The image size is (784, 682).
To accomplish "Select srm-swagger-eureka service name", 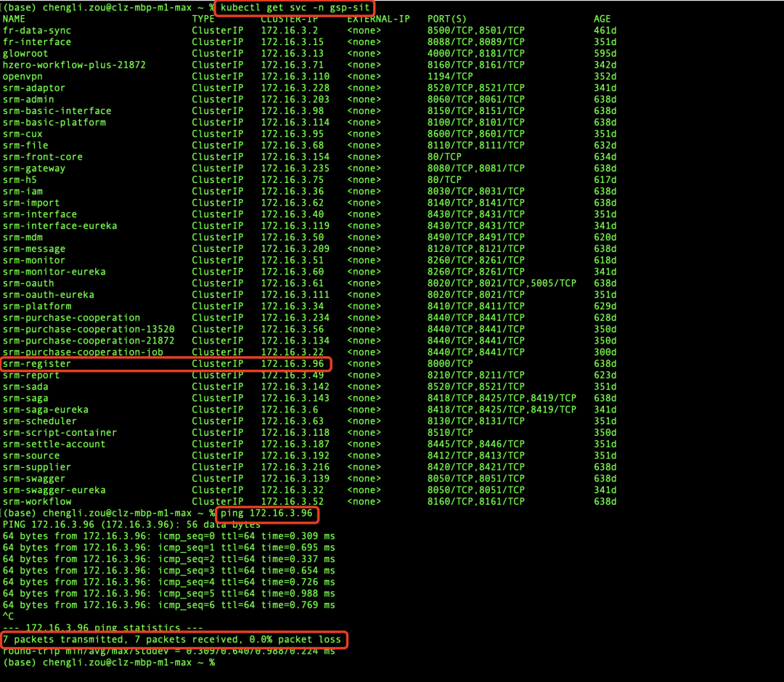I will tap(54, 491).
